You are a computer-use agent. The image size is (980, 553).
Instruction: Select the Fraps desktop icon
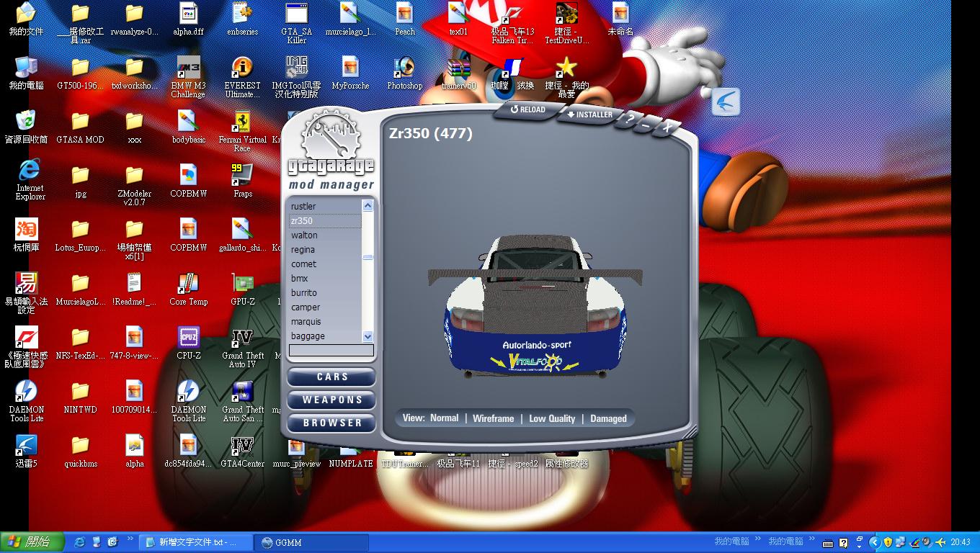pos(242,180)
